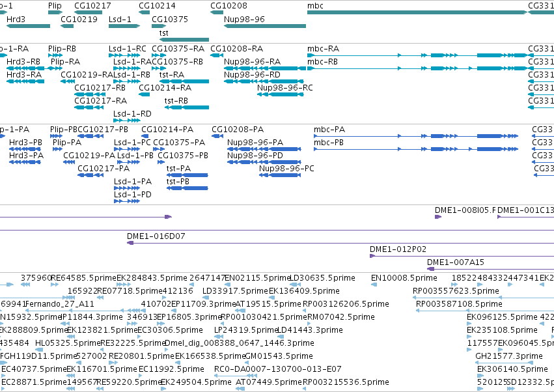Select the Lsd-1-RD transcript label
Image resolution: width=554 pixels, height=392 pixels.
(x=132, y=114)
